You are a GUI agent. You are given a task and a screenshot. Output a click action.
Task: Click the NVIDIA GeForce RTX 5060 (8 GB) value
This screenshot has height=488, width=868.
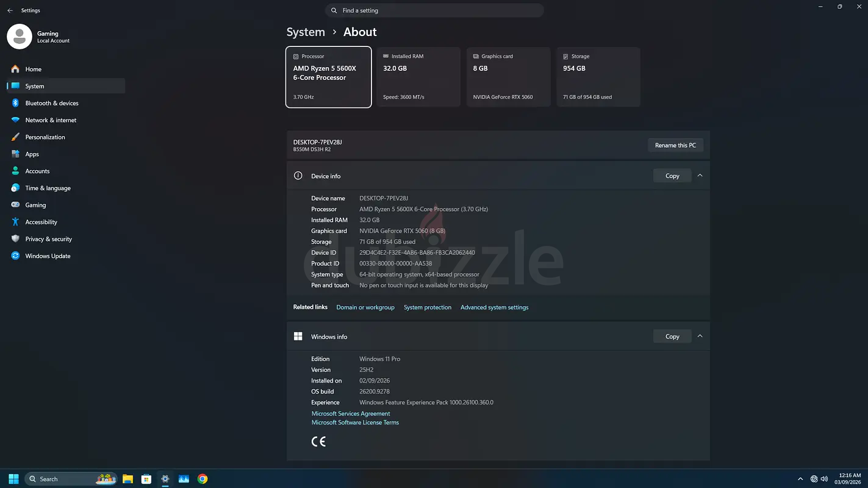[x=403, y=231]
